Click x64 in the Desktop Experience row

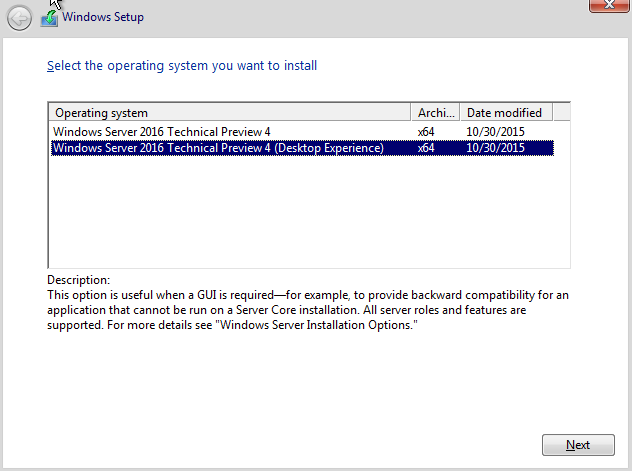(426, 148)
